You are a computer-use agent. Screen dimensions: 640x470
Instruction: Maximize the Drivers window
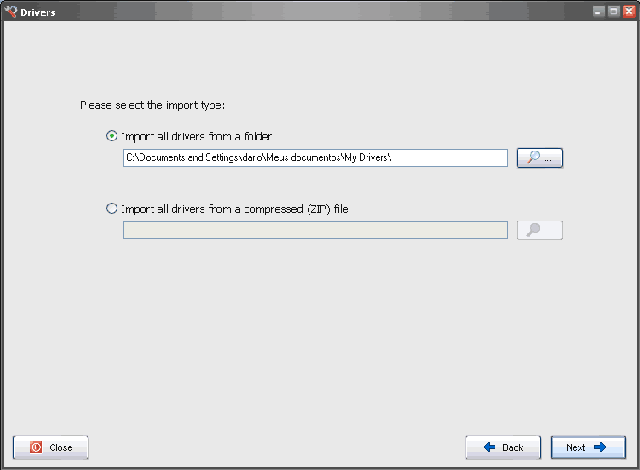pyautogui.click(x=613, y=11)
